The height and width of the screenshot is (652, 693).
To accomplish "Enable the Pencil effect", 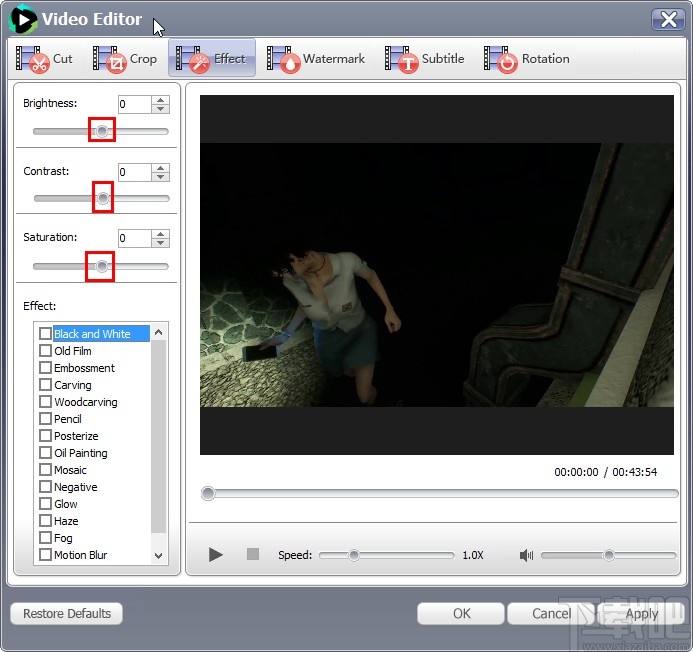I will 45,419.
